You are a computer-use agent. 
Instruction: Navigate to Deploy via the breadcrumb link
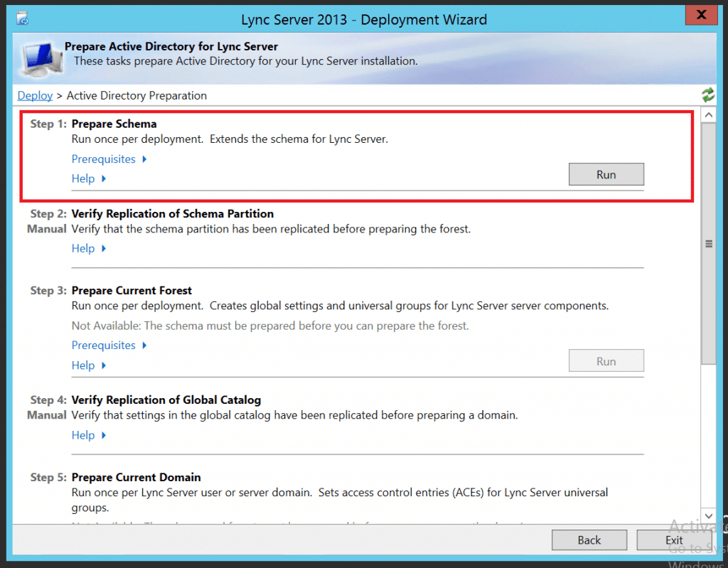tap(34, 95)
